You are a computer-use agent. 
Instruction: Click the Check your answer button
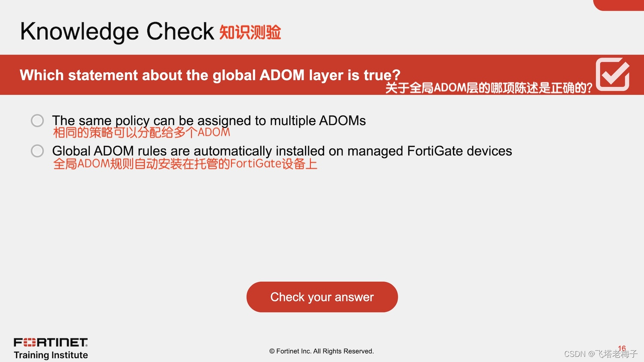coord(322,297)
